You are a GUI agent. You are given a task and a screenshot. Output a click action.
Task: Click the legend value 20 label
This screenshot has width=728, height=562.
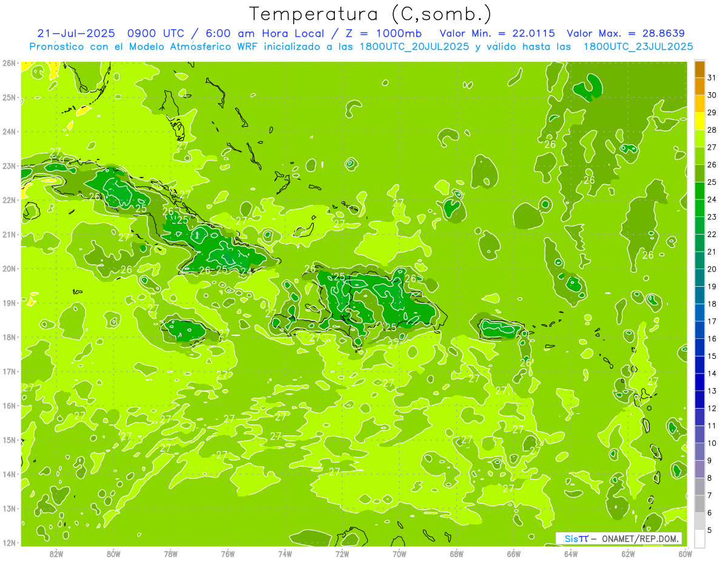click(x=712, y=269)
